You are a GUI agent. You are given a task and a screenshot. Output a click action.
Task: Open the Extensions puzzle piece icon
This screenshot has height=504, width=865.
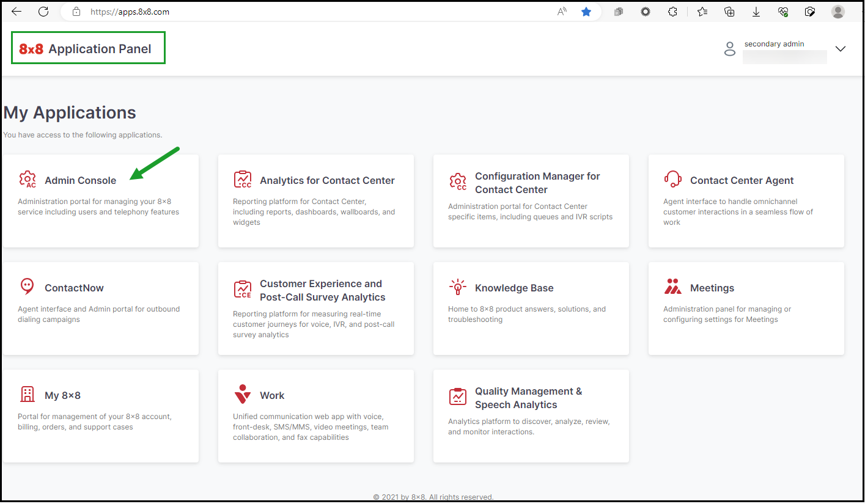click(x=672, y=12)
